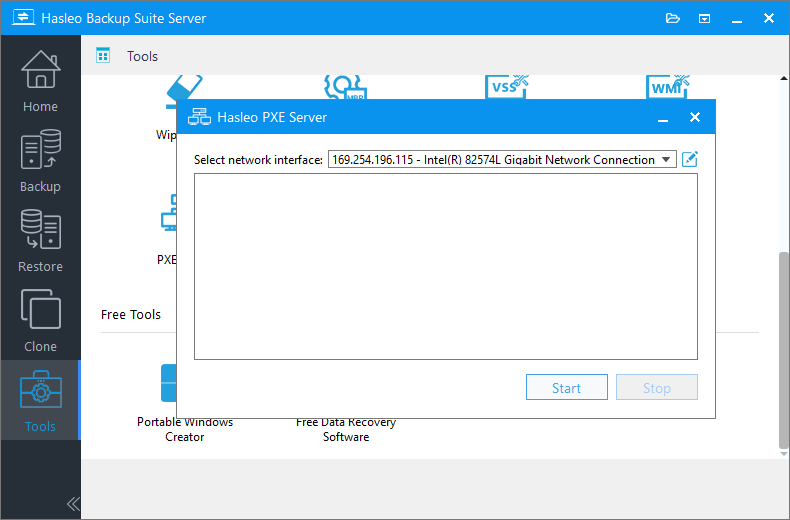Open the dropdown menu icon in title bar
Screen dimensions: 790x520
click(704, 19)
